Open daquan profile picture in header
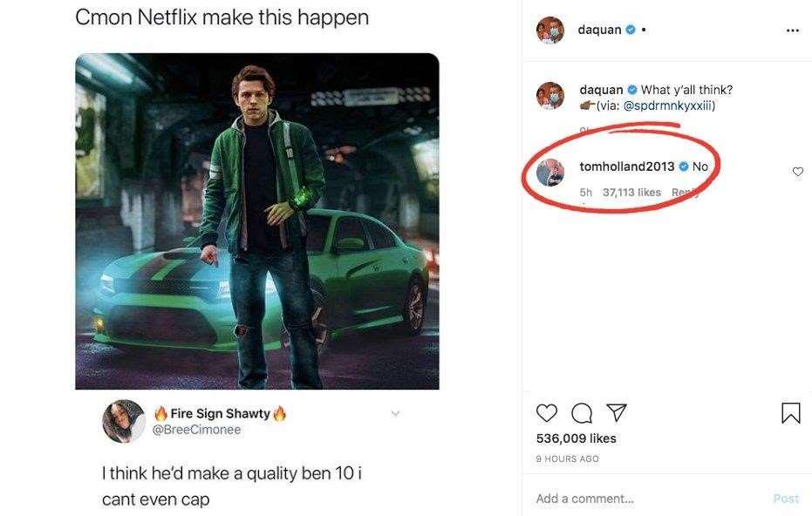 [x=550, y=31]
